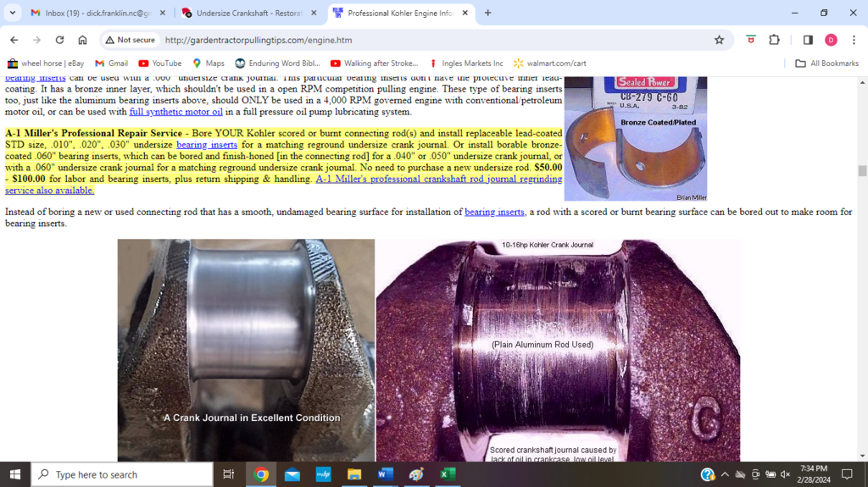Click the page scrollbar down arrow
Screen dimensions: 868x487
point(862,456)
